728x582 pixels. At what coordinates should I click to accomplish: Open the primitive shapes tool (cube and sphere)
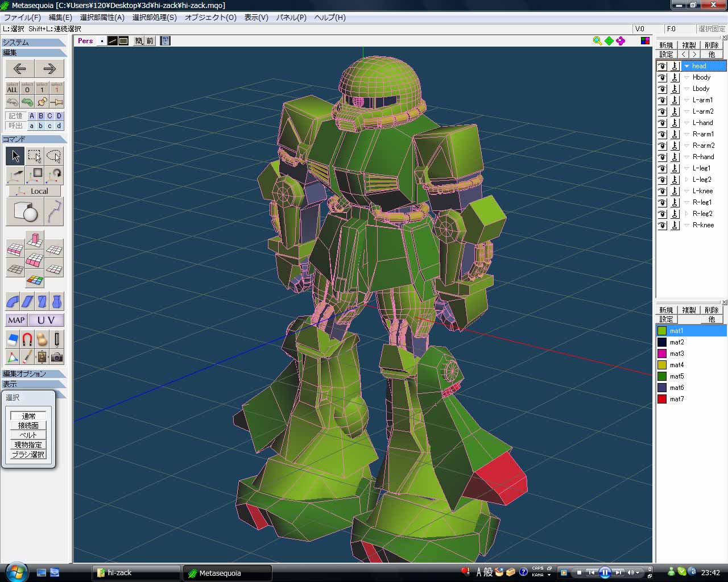click(x=24, y=212)
